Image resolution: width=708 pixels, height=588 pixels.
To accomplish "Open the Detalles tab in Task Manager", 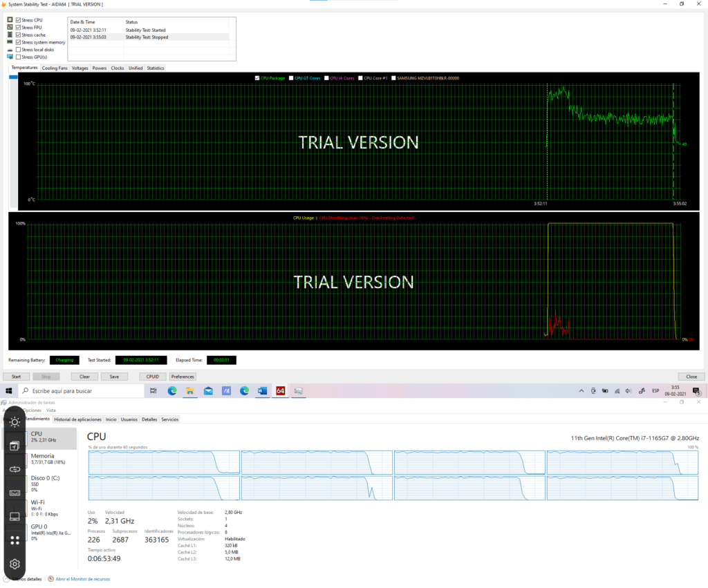I will tap(149, 419).
